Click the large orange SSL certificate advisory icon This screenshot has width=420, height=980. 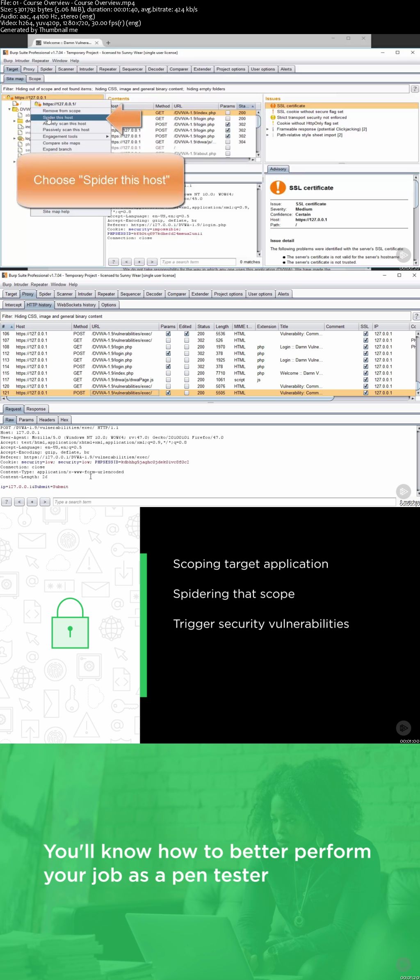click(278, 187)
